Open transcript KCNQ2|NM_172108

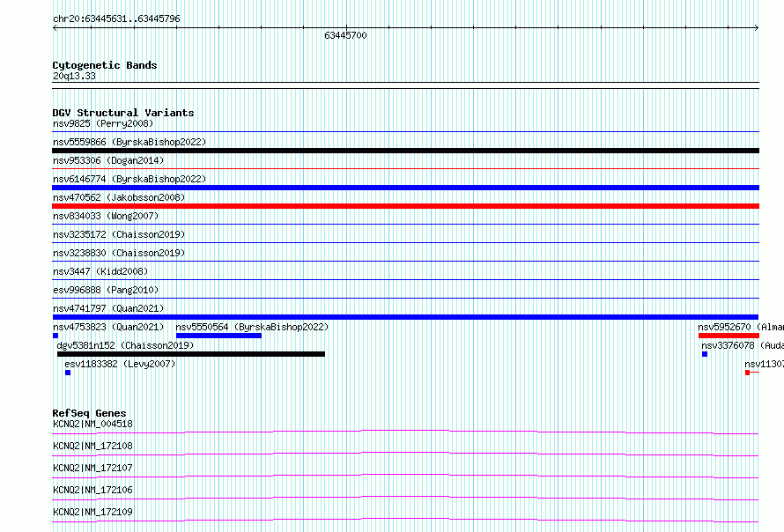click(93, 446)
